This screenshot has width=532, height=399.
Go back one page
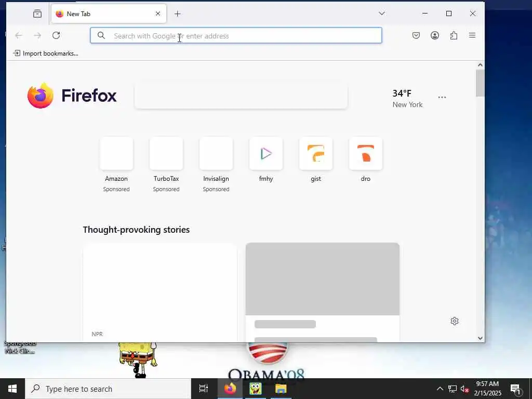pyautogui.click(x=19, y=35)
